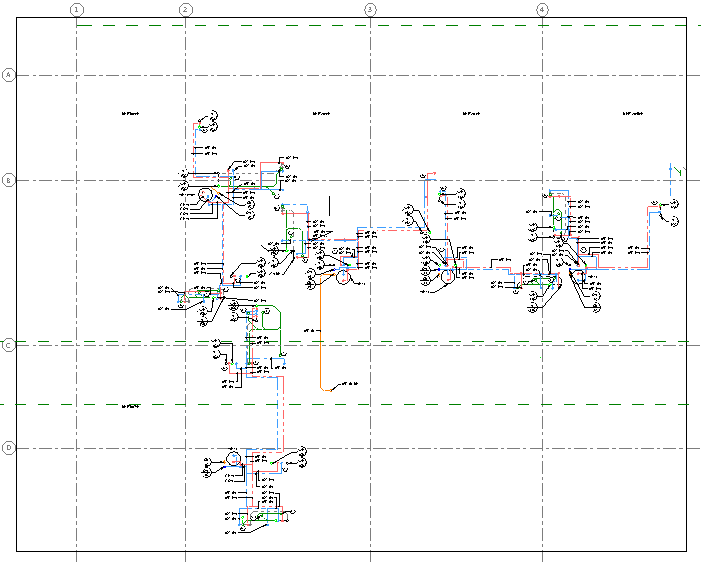Select grid bubble C on the left edge
The width and height of the screenshot is (701, 569).
(x=8, y=346)
